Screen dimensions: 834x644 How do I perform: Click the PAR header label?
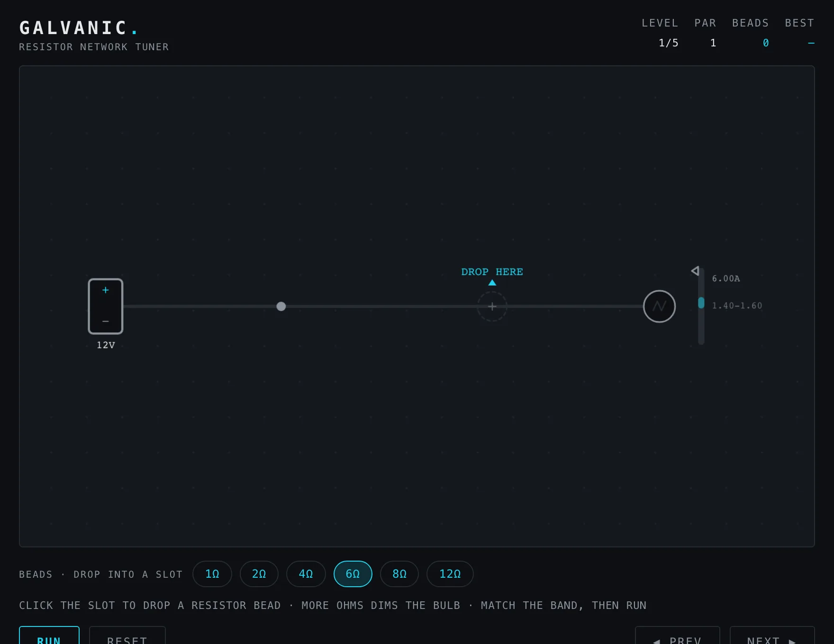point(706,23)
